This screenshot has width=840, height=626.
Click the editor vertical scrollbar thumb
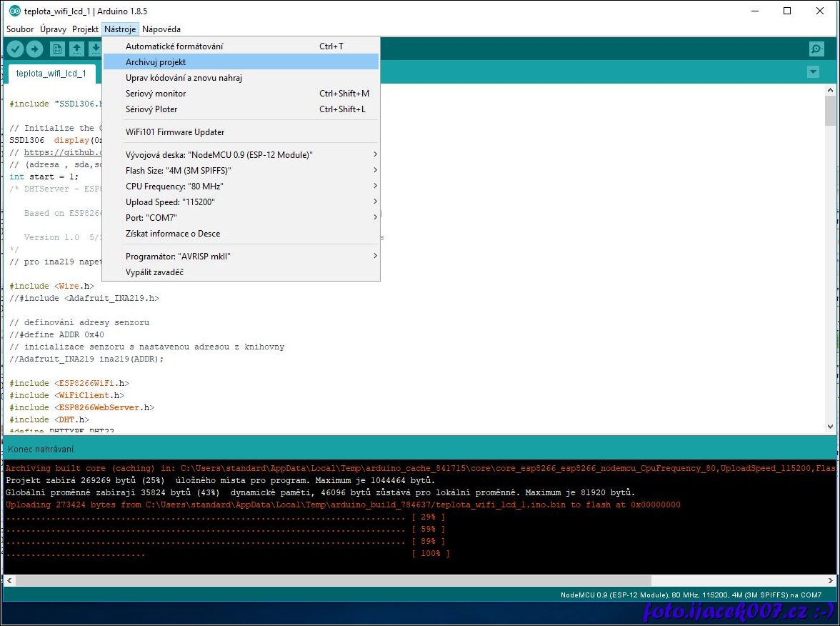(x=830, y=111)
